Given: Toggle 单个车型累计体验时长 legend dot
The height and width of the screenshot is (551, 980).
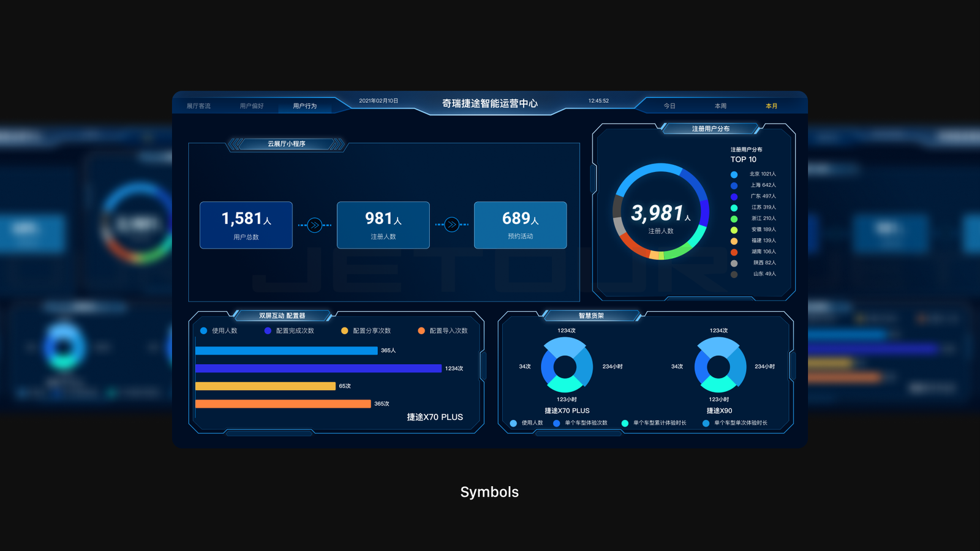Looking at the screenshot, I should [x=625, y=423].
